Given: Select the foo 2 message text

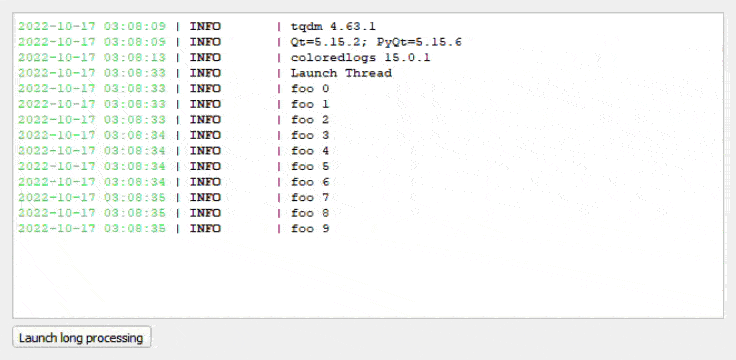Looking at the screenshot, I should (x=310, y=120).
